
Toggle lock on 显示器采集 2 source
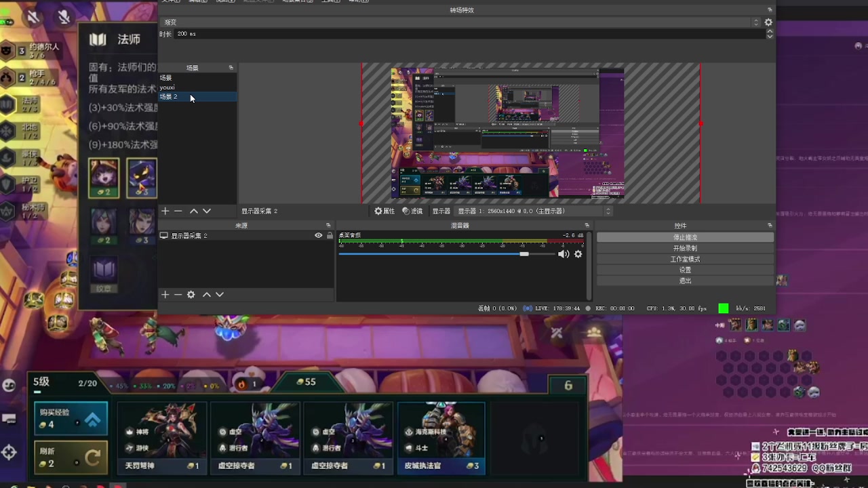click(330, 235)
